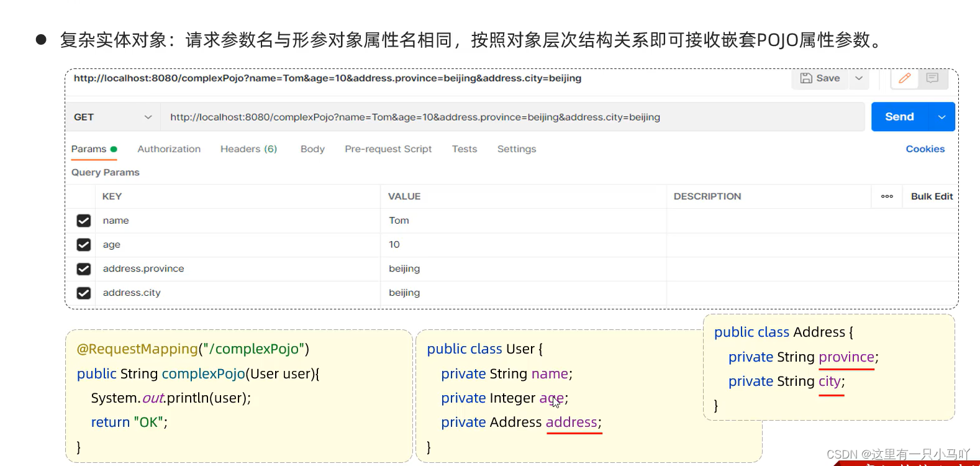
Task: Click the 'name' key cell
Action: click(x=238, y=221)
